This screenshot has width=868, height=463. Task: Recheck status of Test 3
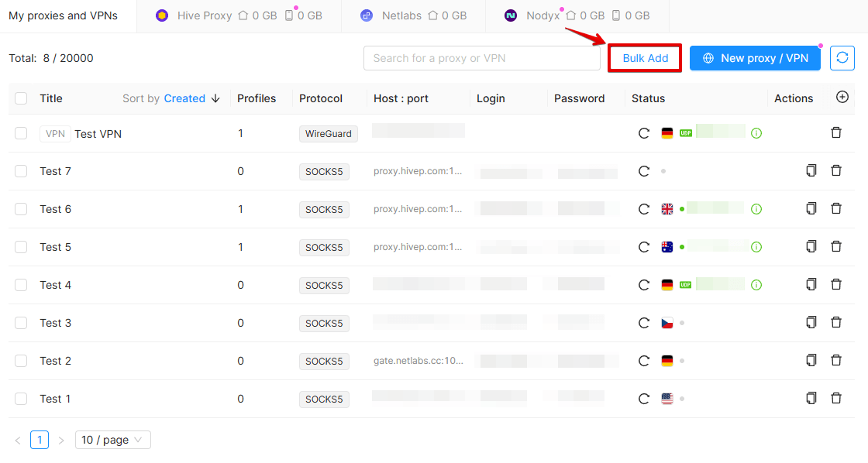tap(644, 323)
